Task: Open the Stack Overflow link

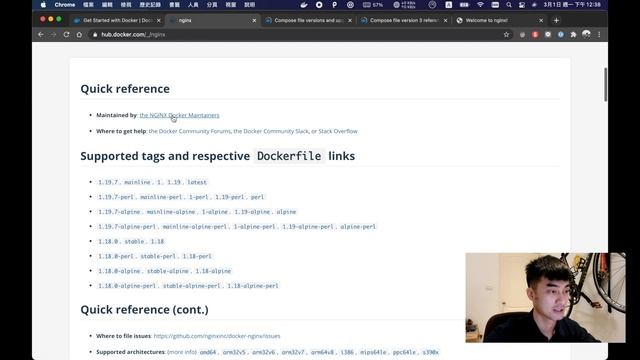Action: 338,131
